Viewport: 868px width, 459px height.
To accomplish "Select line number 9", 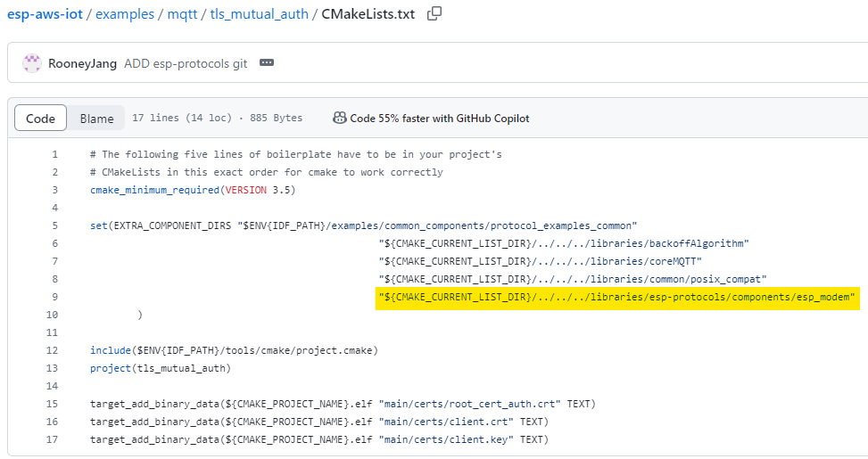I will [54, 297].
